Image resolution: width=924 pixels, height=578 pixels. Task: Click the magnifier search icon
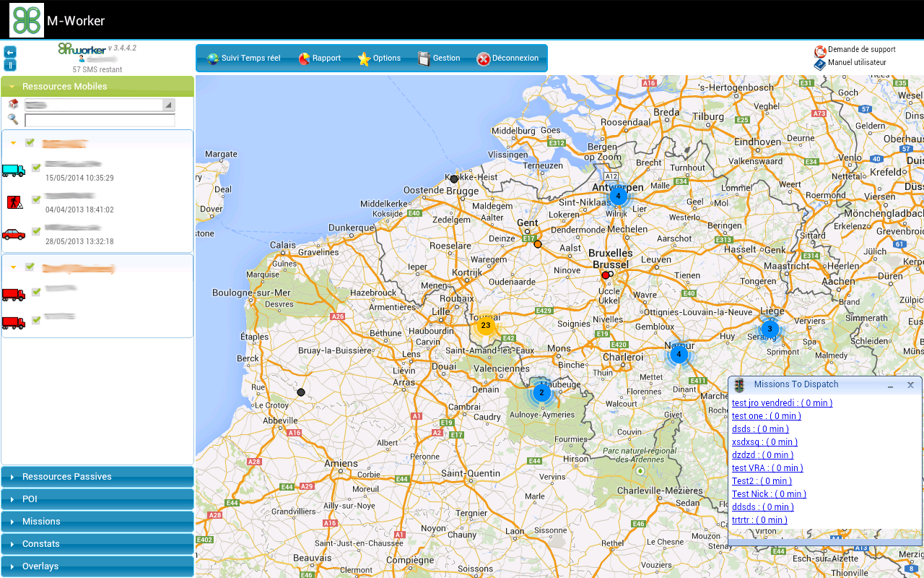coord(13,119)
